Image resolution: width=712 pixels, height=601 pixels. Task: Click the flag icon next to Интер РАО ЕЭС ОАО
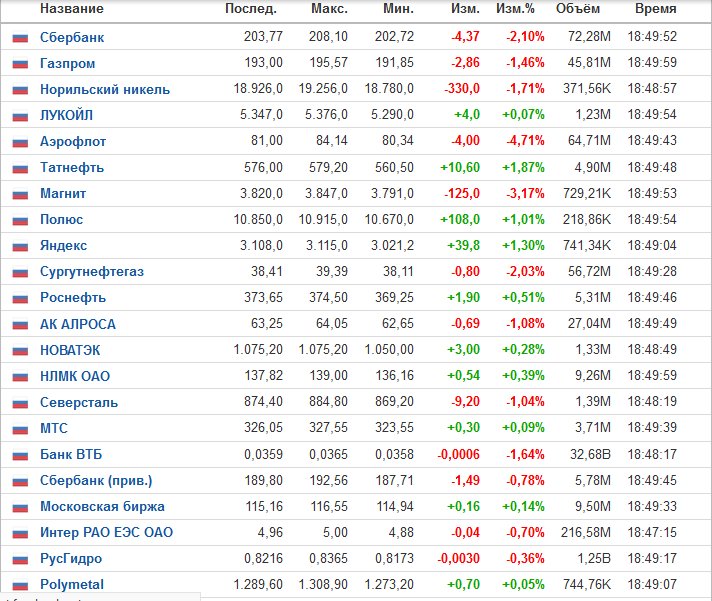(20, 533)
